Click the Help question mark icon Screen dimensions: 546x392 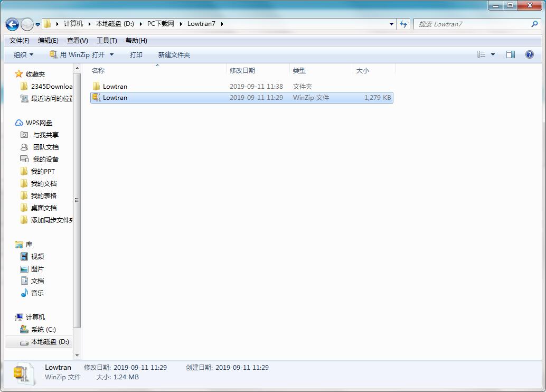tap(529, 54)
